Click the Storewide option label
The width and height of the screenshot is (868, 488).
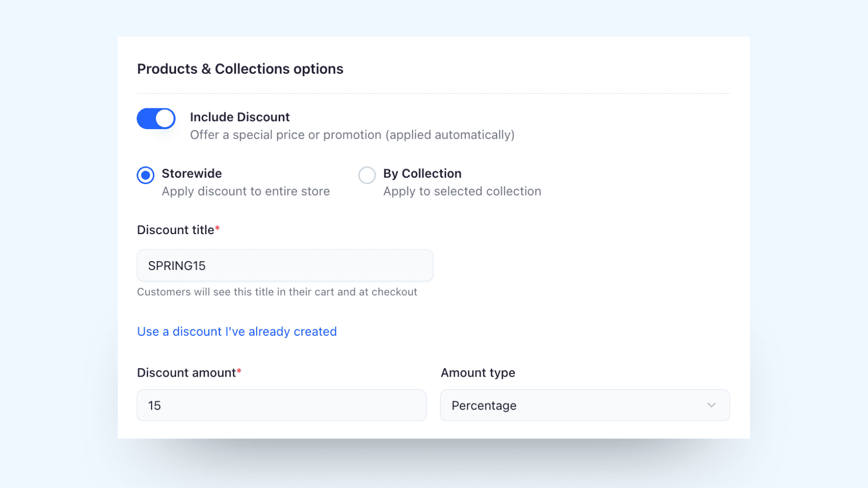coord(191,173)
